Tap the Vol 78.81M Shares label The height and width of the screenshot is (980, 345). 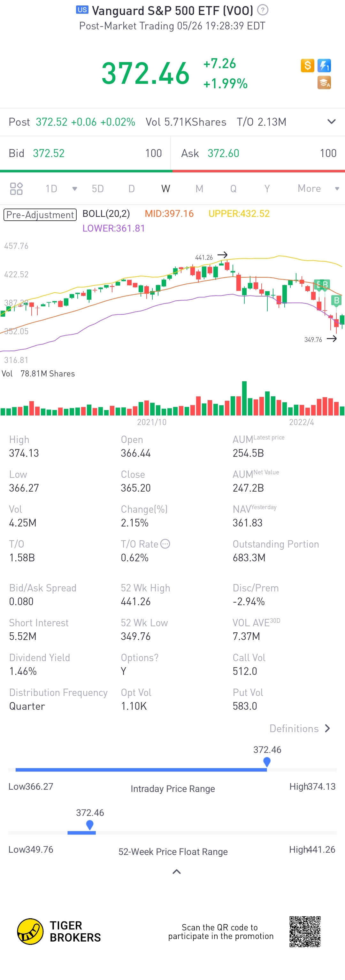[x=38, y=374]
